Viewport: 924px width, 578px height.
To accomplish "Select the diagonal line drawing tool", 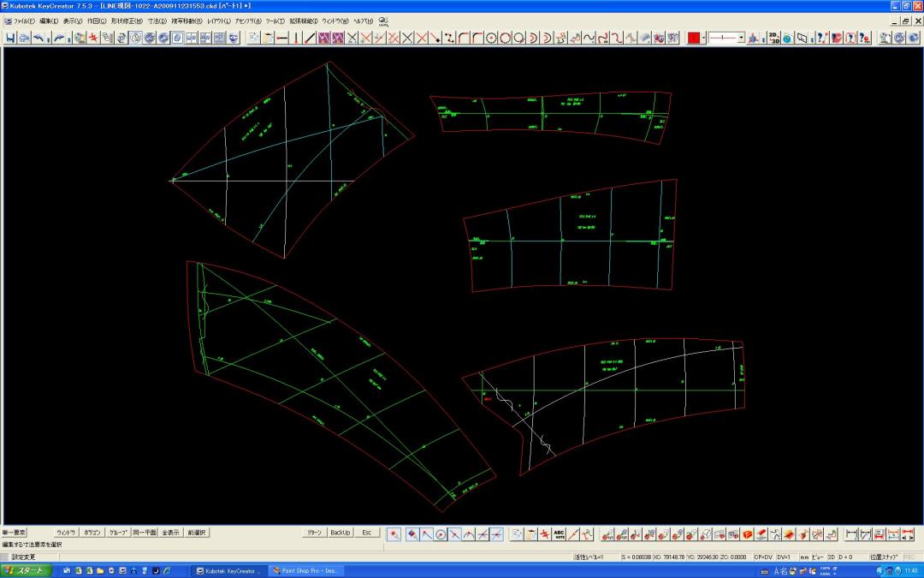I will [310, 38].
